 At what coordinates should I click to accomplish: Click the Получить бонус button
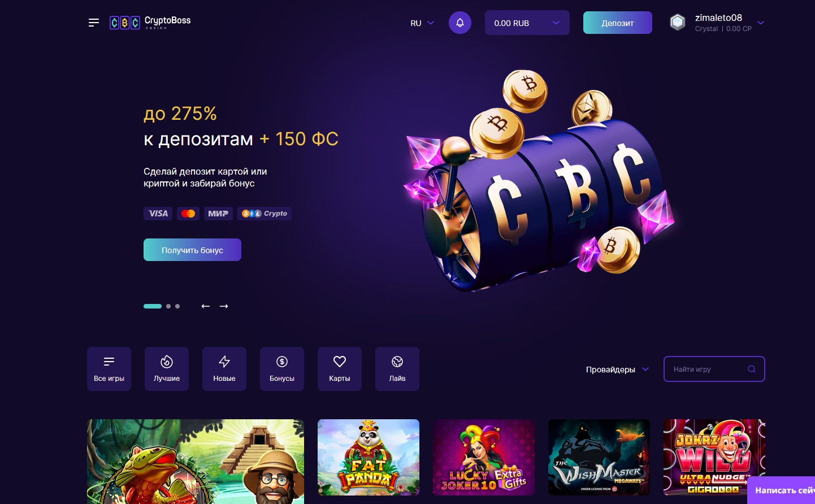192,250
